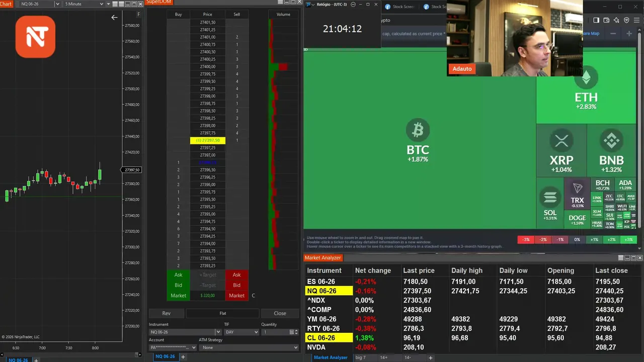Click the C button beside Sell Market
The height and width of the screenshot is (362, 644).
pyautogui.click(x=253, y=296)
